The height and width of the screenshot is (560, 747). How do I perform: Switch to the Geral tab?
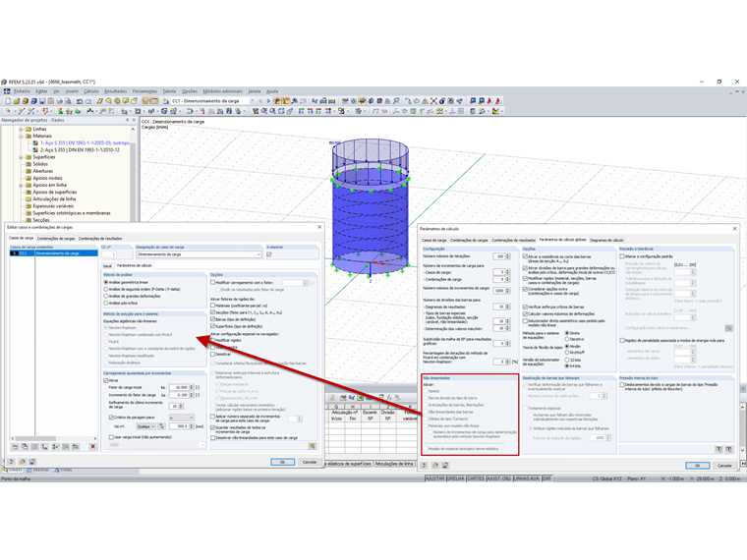click(108, 265)
